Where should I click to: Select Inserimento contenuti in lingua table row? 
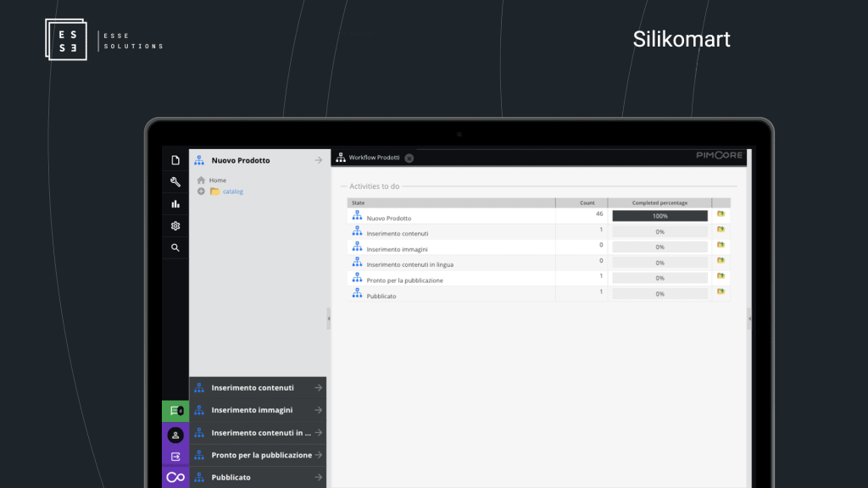pos(538,263)
